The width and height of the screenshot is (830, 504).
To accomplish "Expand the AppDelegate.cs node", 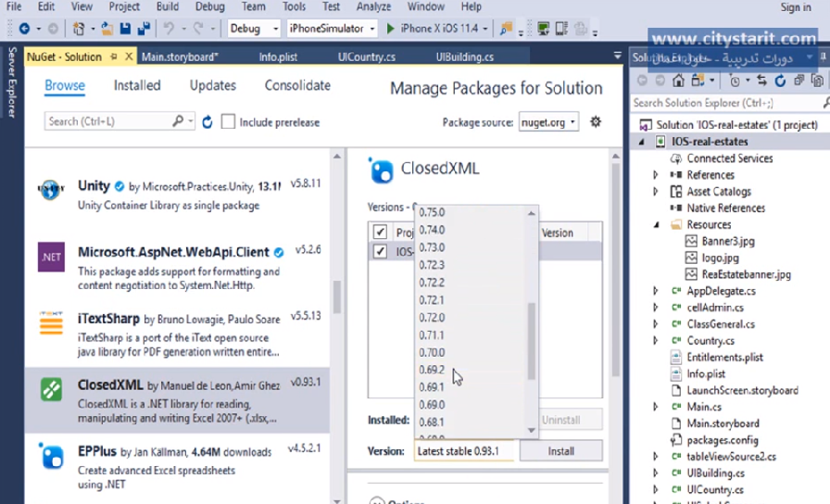I will [656, 291].
